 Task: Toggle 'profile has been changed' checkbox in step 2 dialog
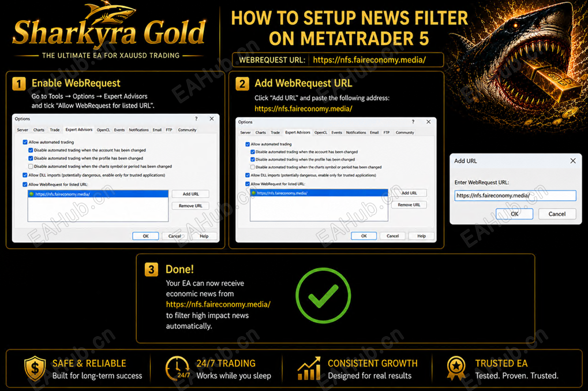click(253, 159)
